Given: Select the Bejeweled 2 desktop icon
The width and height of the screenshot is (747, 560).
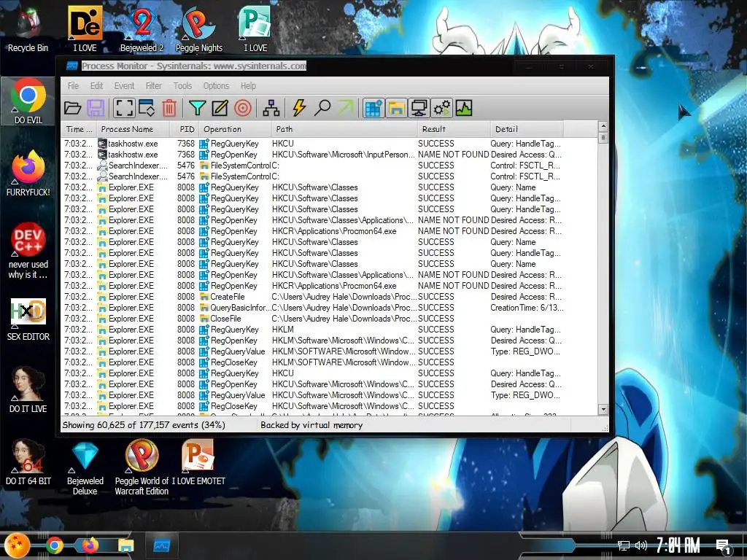Looking at the screenshot, I should [142, 29].
